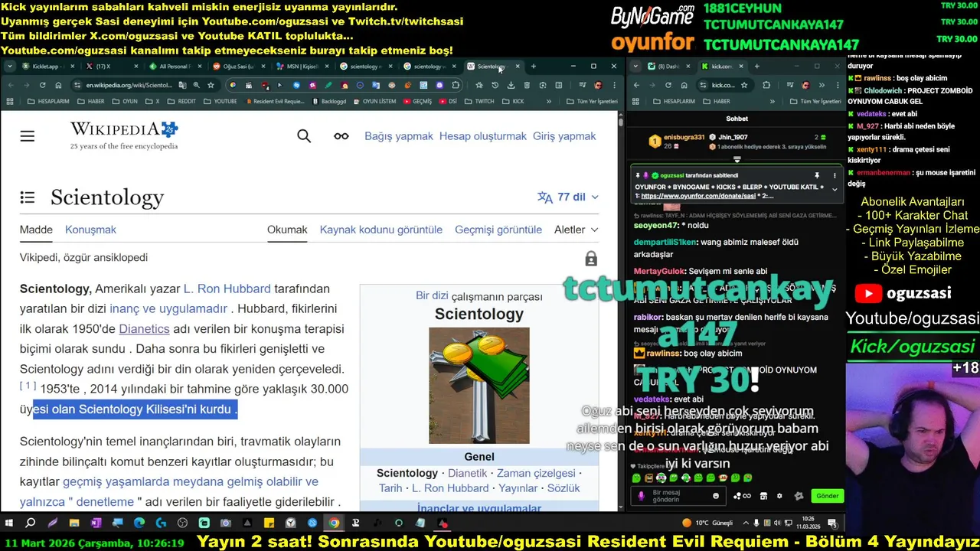Click the Kick chat message input field
The width and height of the screenshot is (980, 551).
(680, 496)
